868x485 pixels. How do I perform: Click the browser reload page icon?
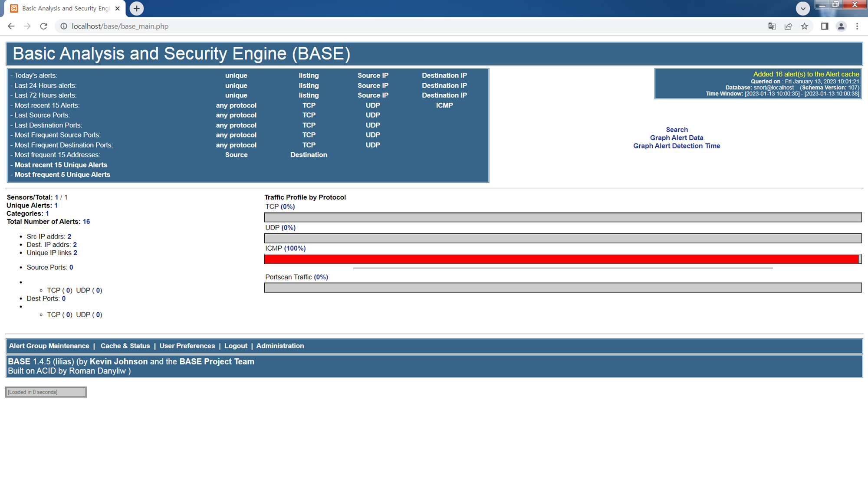pyautogui.click(x=43, y=26)
